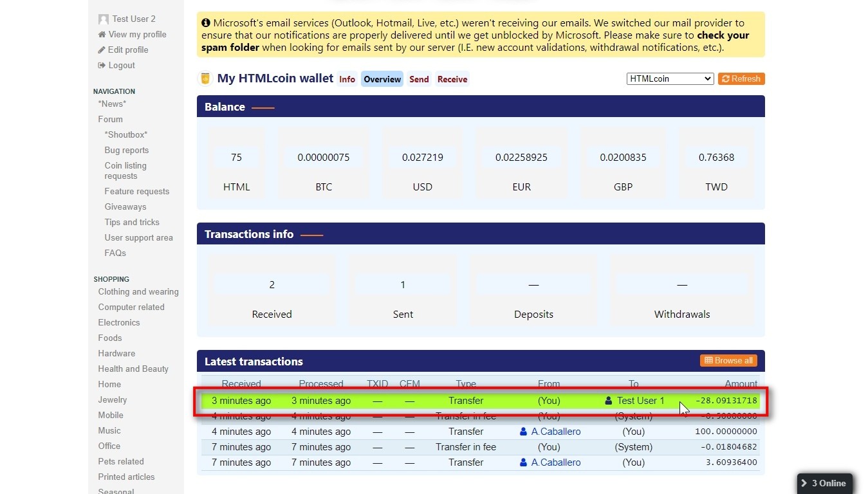Click the Browse all button
Viewport: 868px width, 494px height.
[728, 360]
